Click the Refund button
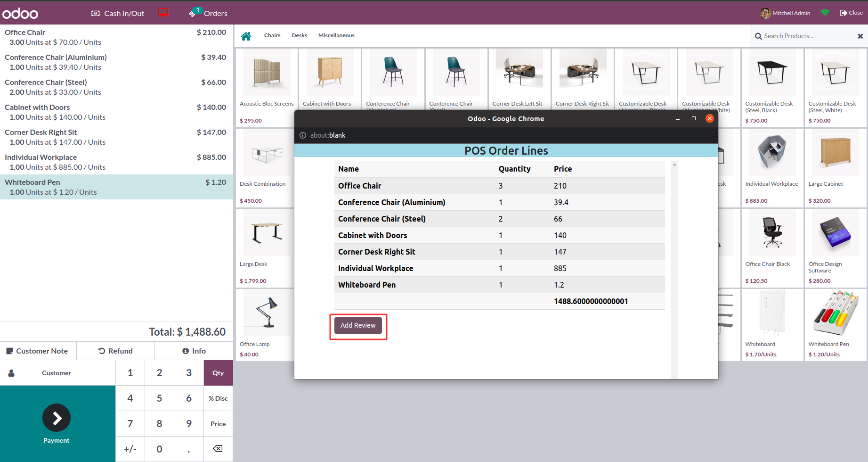This screenshot has width=868, height=462. (115, 351)
